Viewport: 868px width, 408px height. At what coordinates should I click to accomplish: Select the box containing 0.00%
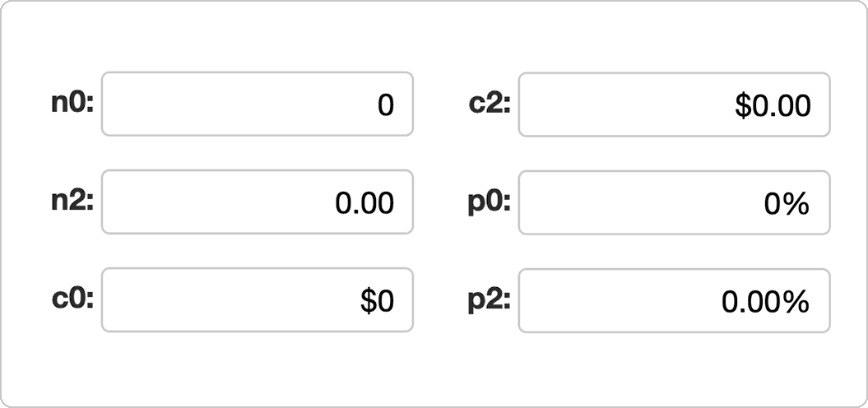coord(674,300)
